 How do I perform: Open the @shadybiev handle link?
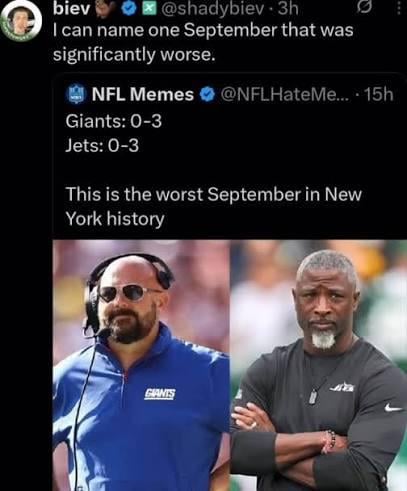(213, 9)
